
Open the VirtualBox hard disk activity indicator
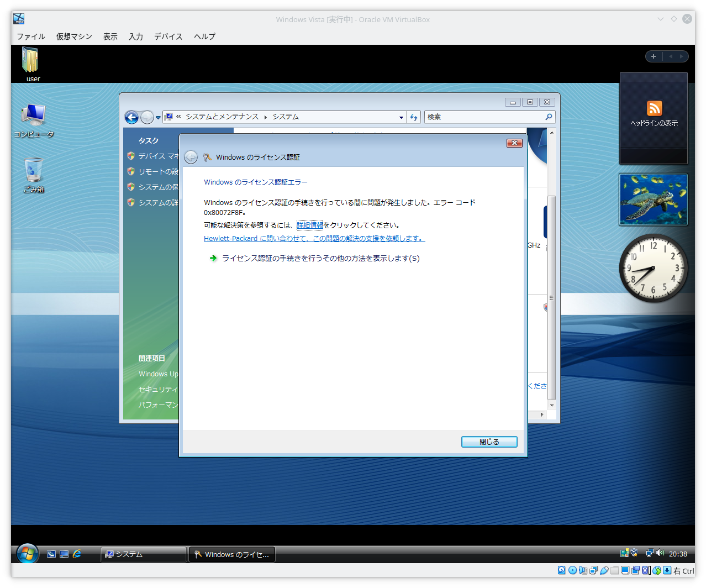pos(562,570)
